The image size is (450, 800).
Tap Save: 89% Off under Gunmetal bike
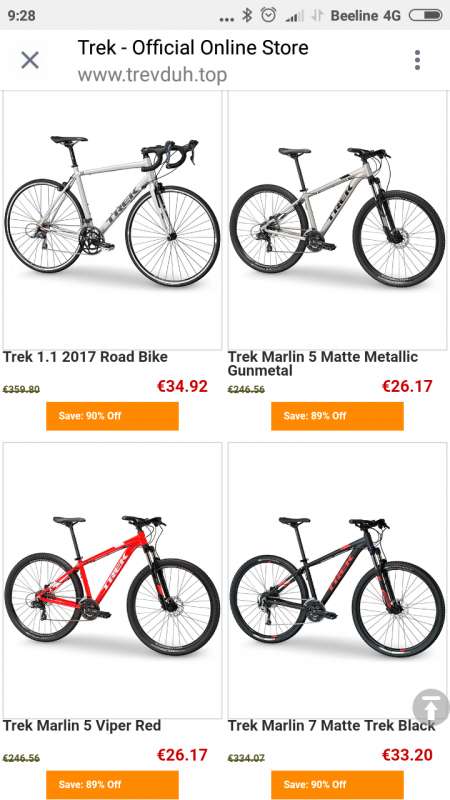pos(337,416)
